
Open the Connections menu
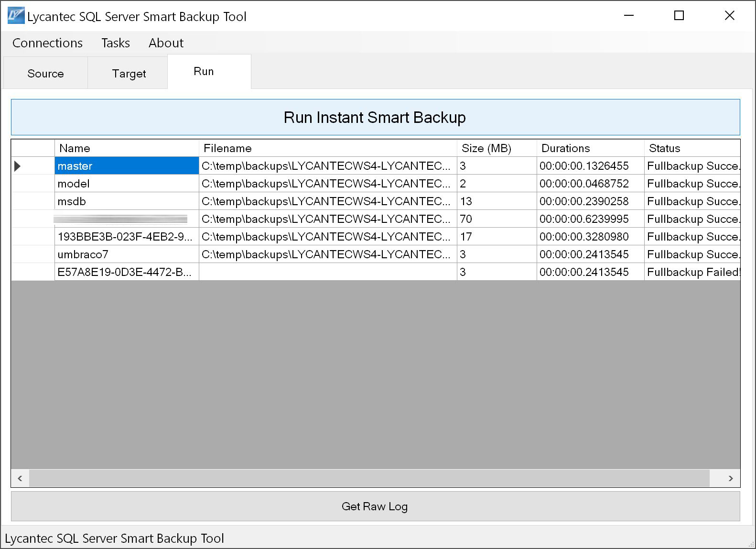[x=47, y=43]
